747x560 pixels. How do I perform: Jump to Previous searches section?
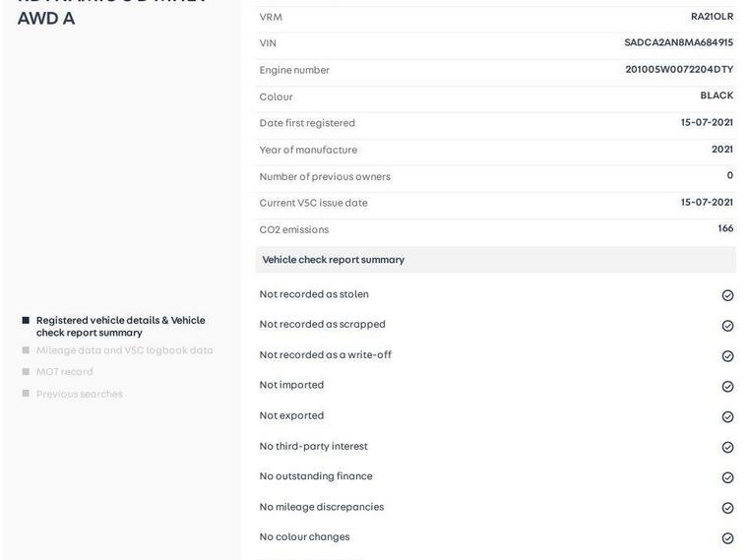tap(79, 395)
